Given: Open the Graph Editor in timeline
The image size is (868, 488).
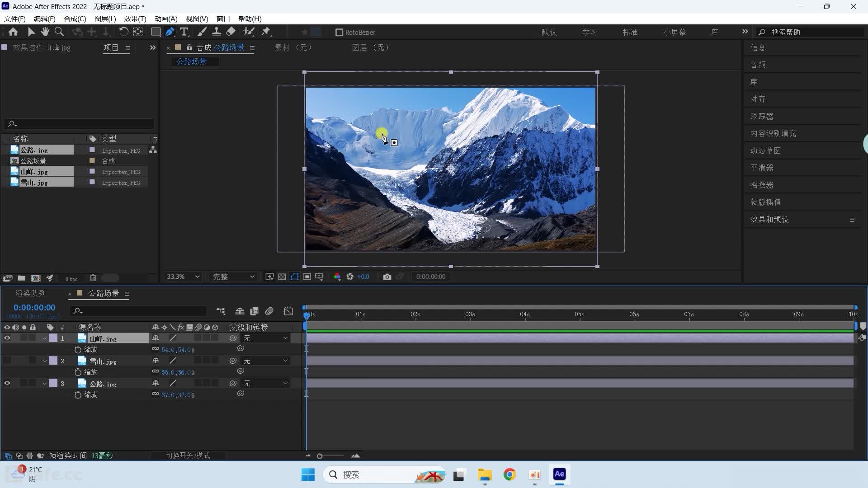Looking at the screenshot, I should point(288,311).
